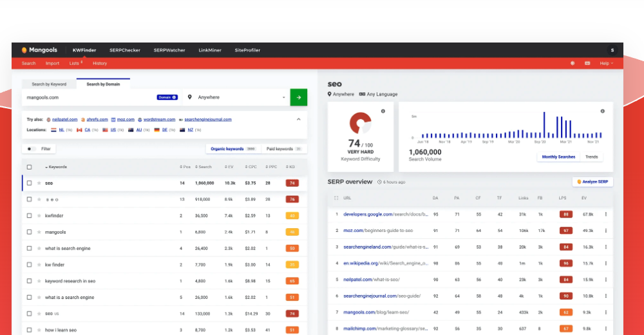Open options menu for developers.google.com result
644x335 pixels.
pyautogui.click(x=606, y=214)
